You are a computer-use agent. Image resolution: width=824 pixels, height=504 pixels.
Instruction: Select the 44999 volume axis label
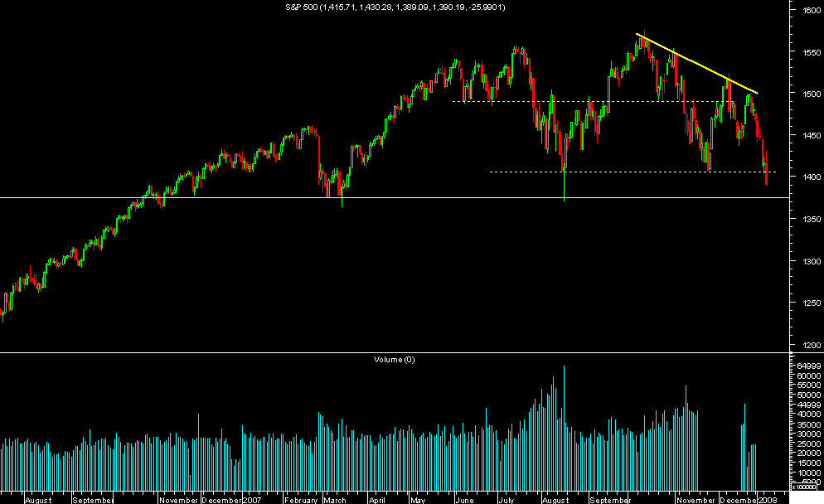(x=809, y=405)
